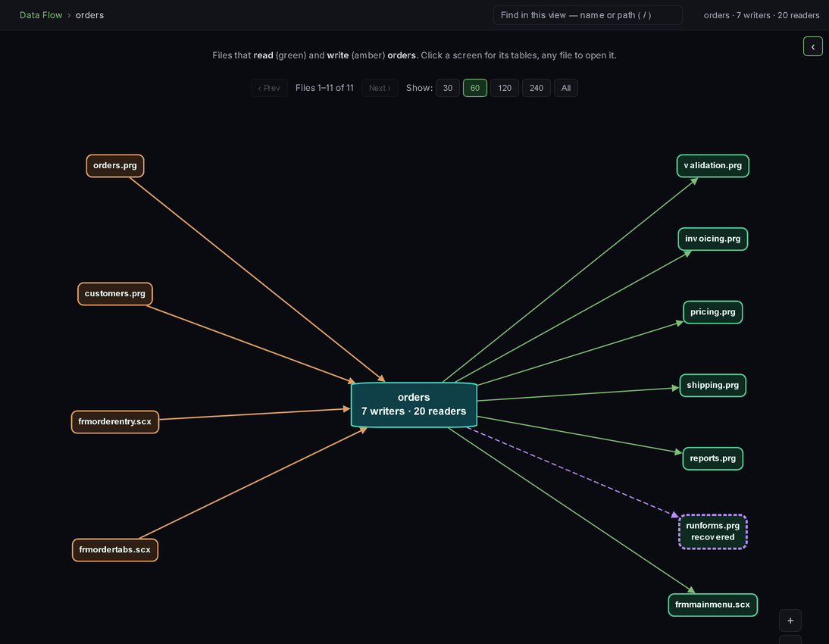Show 240 files per page
829x644 pixels.
(536, 89)
